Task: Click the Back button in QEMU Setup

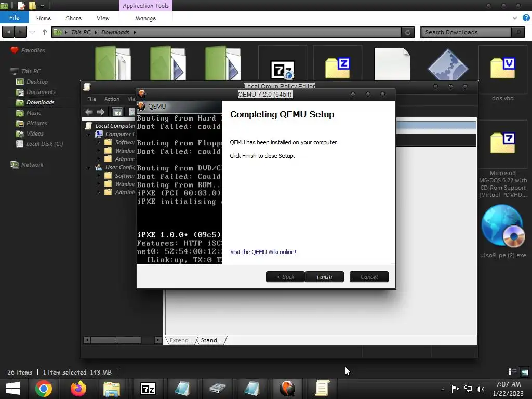Action: point(285,277)
